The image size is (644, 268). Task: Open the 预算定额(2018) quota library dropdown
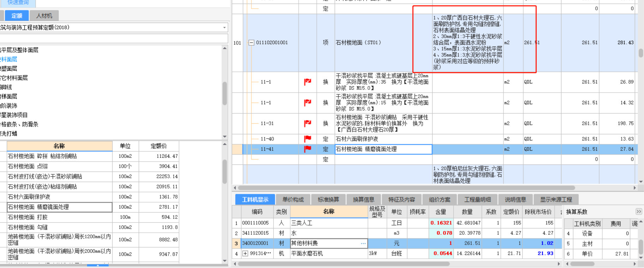[224, 28]
